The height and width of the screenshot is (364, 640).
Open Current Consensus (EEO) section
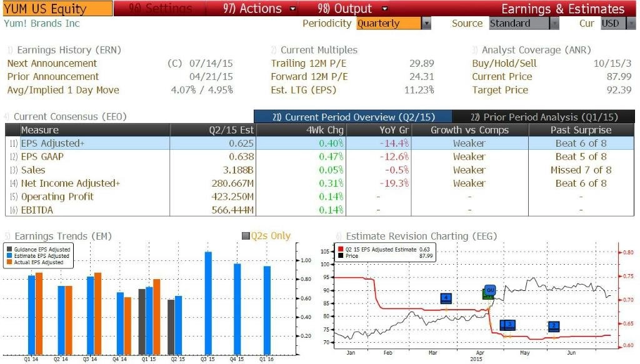[x=65, y=117]
